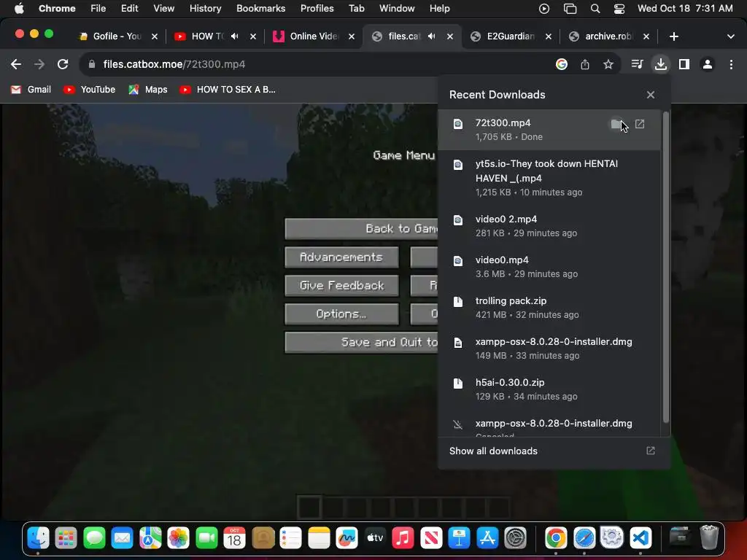
Task: Switch to the Online Video tab
Action: pos(314,36)
